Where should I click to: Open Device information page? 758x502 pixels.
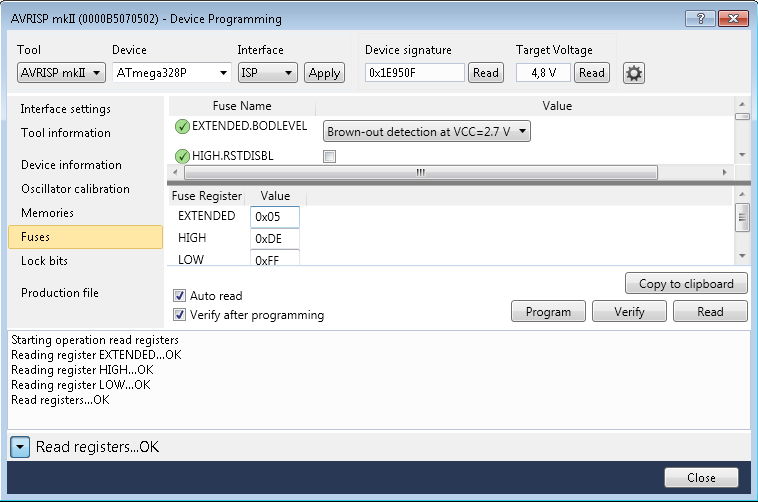(71, 165)
